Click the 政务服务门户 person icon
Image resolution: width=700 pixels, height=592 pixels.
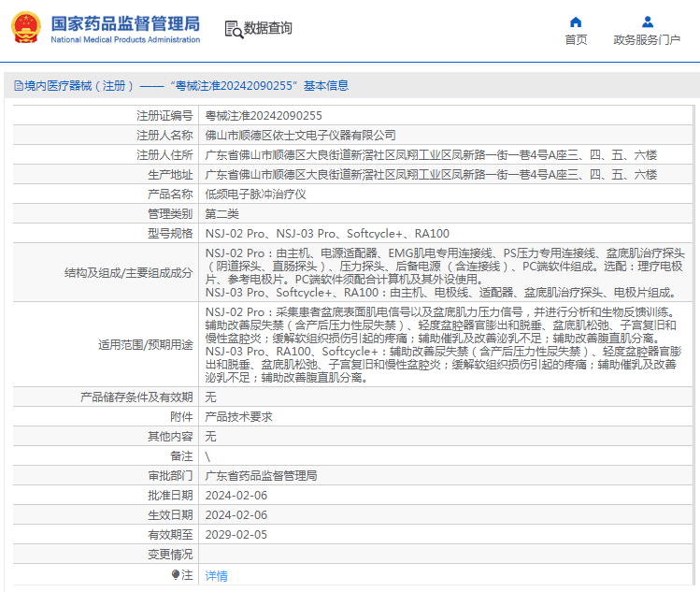point(647,22)
